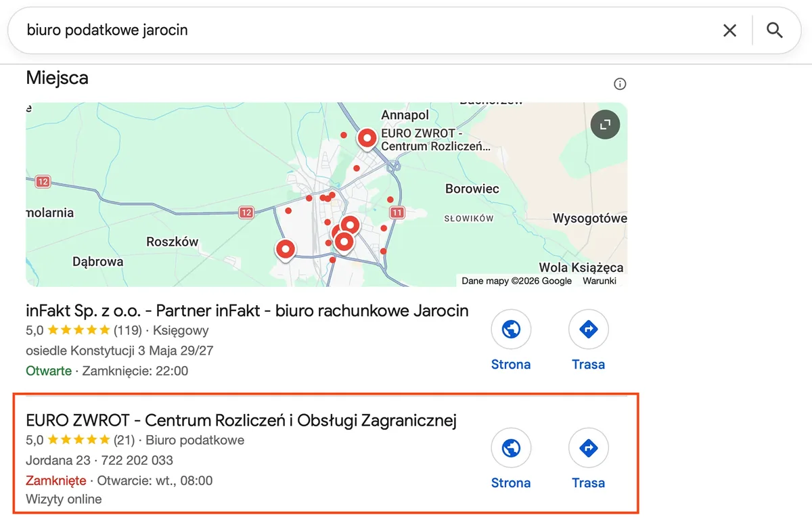812x521 pixels.
Task: Click the 'Borowiec' label on the map
Action: pos(472,189)
